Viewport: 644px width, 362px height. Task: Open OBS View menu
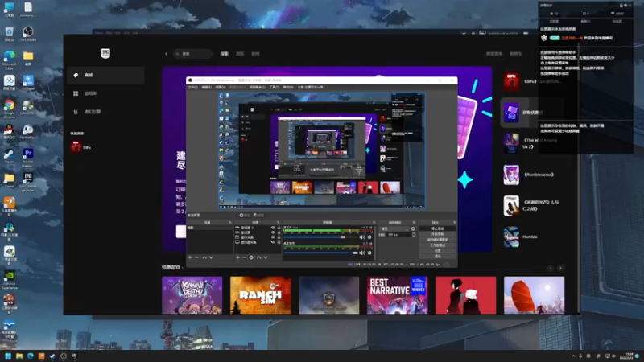221,87
